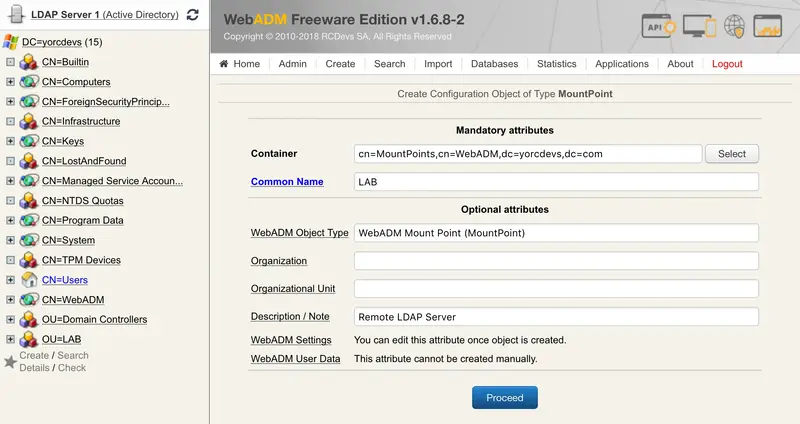Click the CN=Keys container icon

[29, 141]
